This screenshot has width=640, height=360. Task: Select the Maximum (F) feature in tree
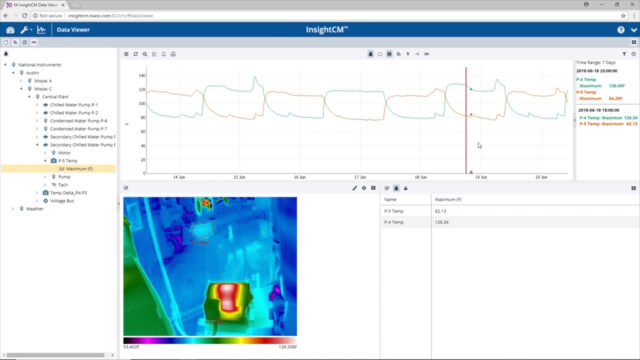tap(79, 169)
